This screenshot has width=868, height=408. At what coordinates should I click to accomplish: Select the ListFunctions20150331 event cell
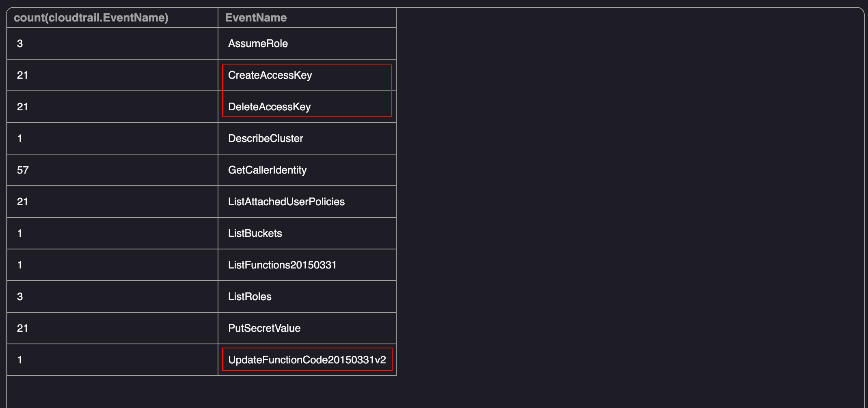(282, 265)
